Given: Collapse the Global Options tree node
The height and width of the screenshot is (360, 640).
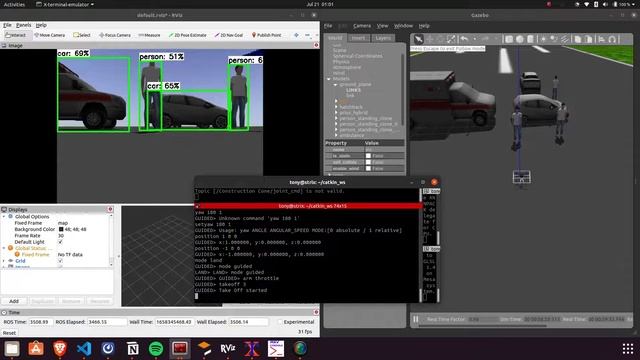Looking at the screenshot, I should [4, 217].
